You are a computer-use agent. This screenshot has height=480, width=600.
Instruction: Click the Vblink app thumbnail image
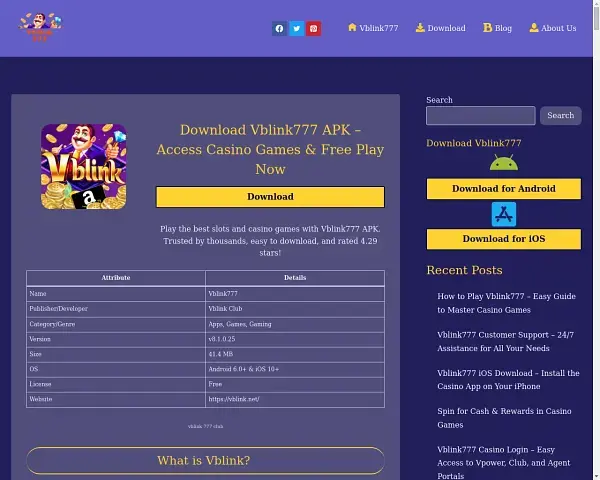pos(83,166)
